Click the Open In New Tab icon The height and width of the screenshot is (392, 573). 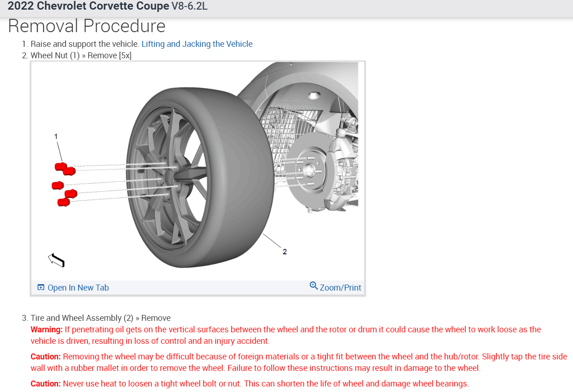click(x=41, y=288)
